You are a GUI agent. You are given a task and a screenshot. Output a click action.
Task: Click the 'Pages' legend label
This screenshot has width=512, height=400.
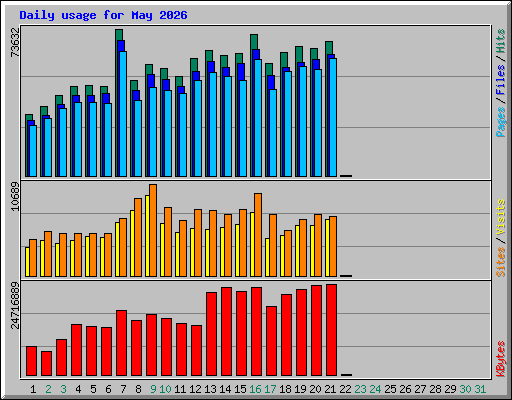click(x=501, y=122)
